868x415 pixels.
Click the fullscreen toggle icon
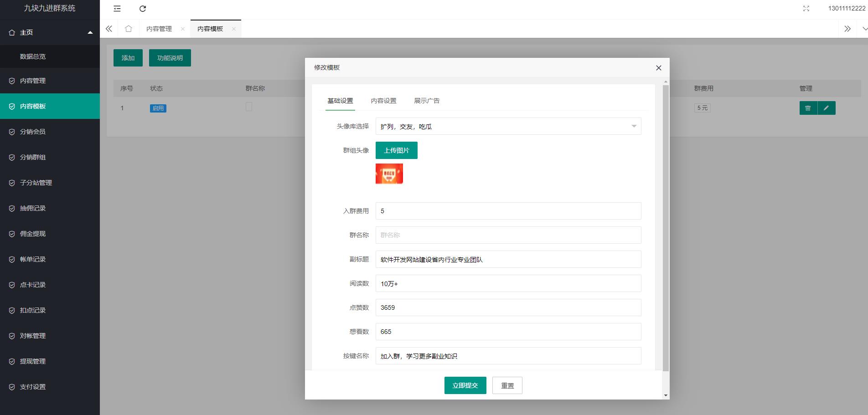806,9
